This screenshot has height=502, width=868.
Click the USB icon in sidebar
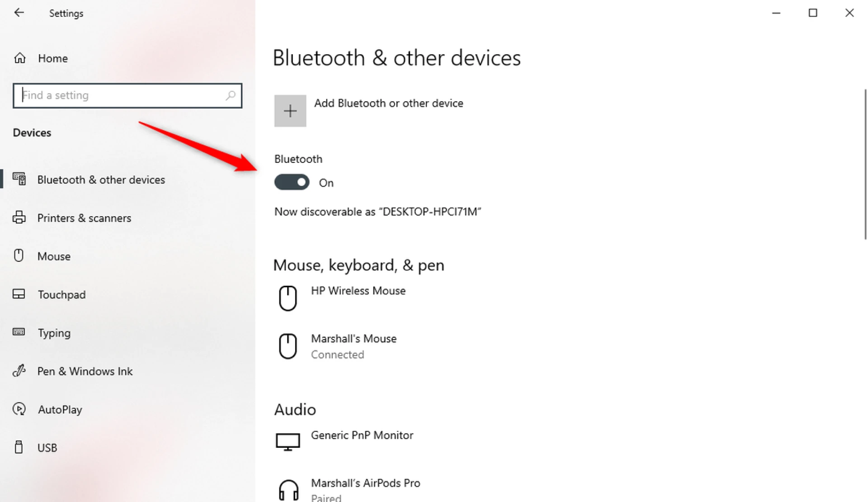19,447
